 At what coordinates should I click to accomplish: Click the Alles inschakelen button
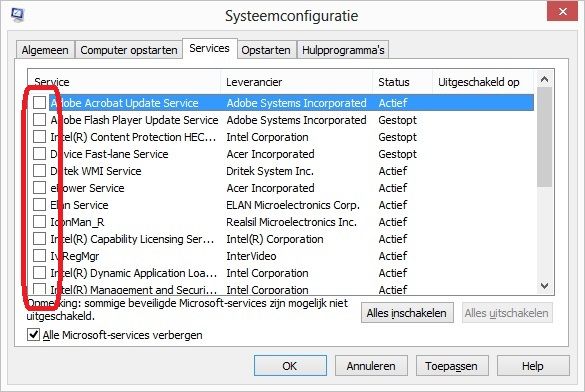[x=407, y=313]
